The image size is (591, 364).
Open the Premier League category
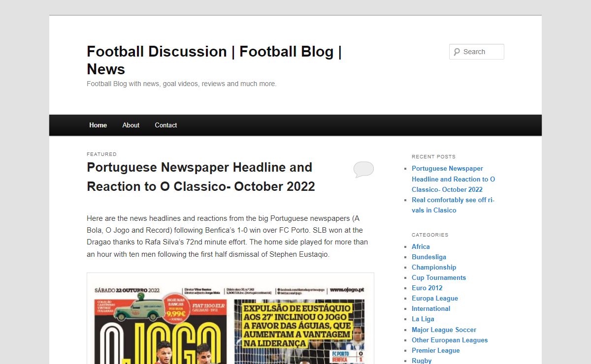point(436,350)
